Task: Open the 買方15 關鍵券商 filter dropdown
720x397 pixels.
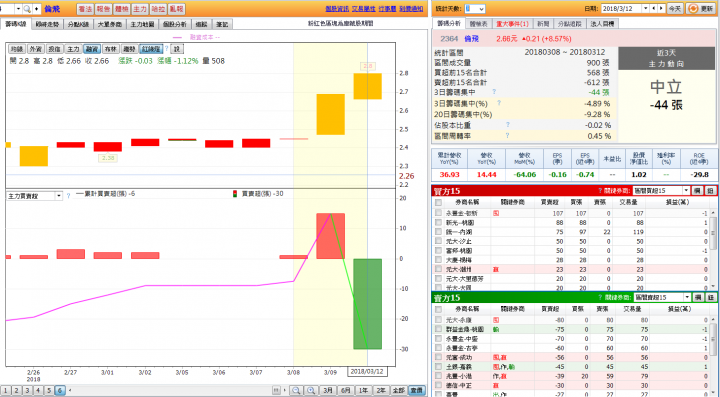Action: [x=686, y=190]
